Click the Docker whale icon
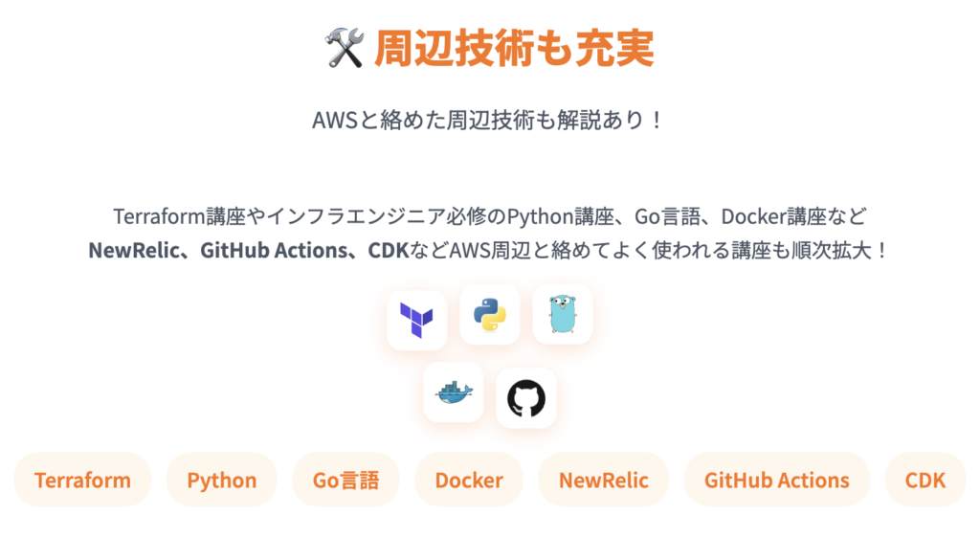Image resolution: width=980 pixels, height=538 pixels. point(453,392)
